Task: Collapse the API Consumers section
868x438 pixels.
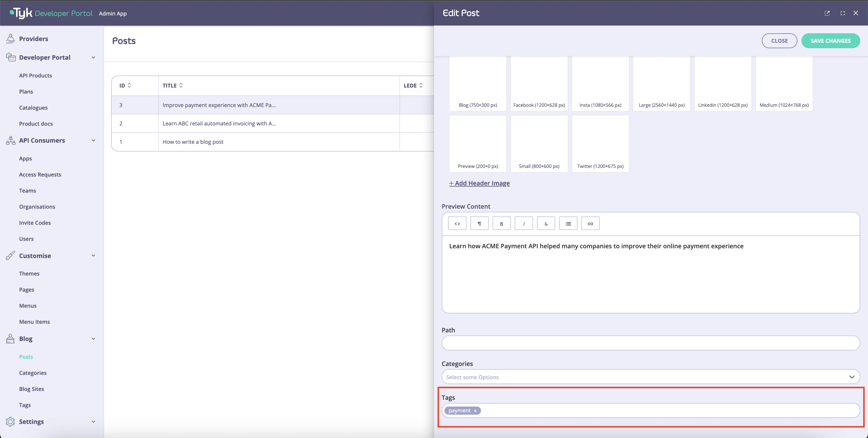Action: [x=93, y=140]
